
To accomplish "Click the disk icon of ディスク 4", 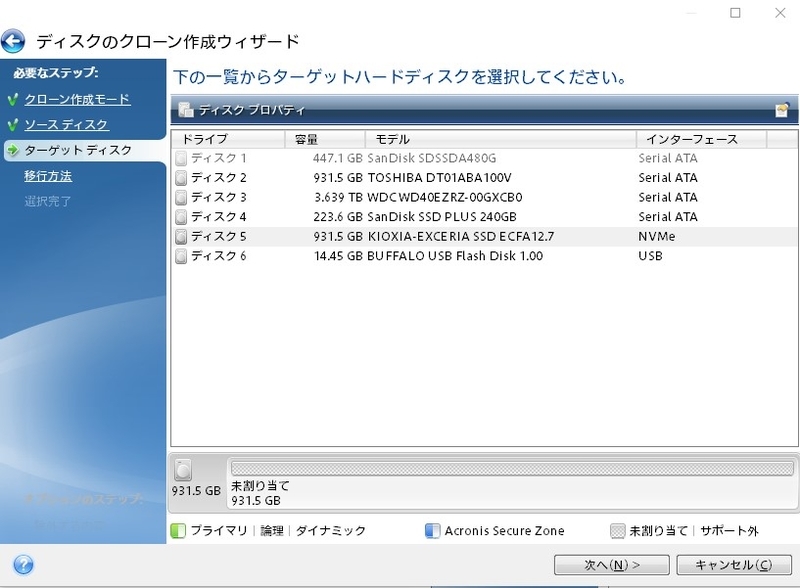I will [x=181, y=217].
